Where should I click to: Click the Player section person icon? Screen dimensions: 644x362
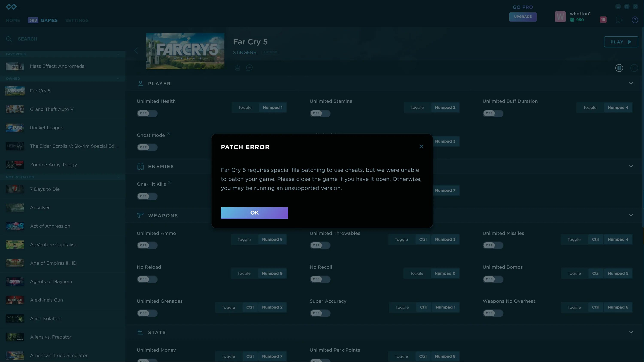click(141, 83)
